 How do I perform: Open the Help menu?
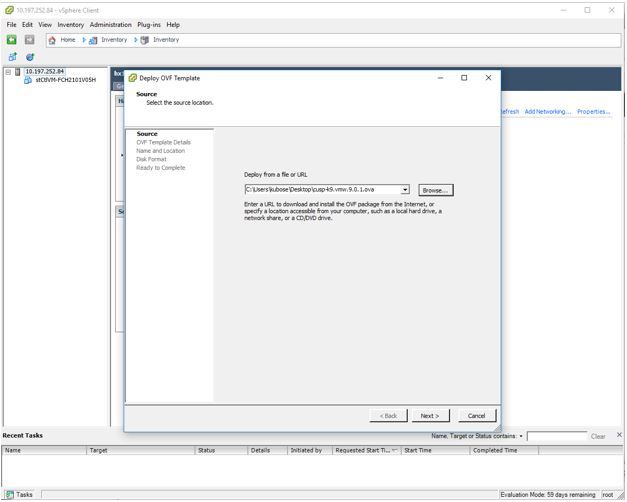pyautogui.click(x=173, y=25)
